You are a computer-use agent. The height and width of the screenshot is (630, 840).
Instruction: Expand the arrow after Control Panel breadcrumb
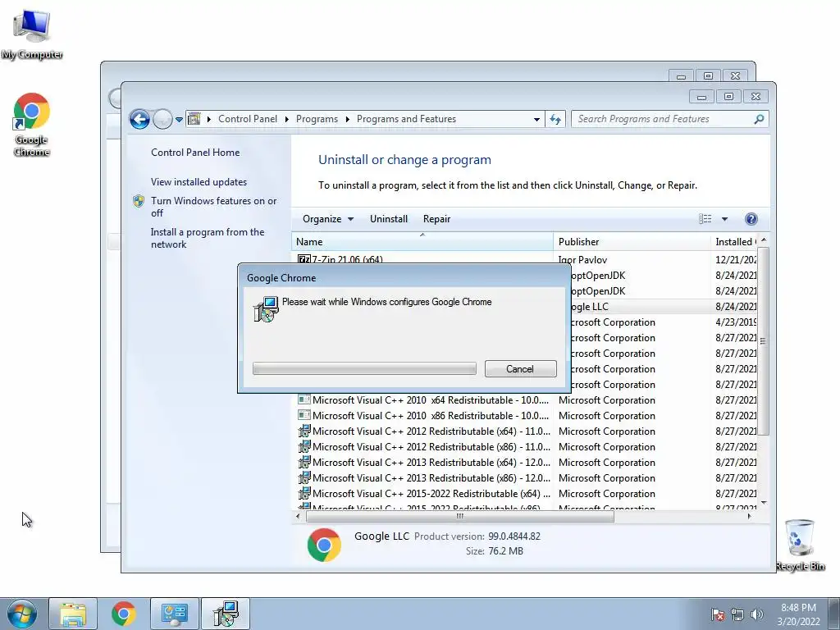click(x=286, y=119)
